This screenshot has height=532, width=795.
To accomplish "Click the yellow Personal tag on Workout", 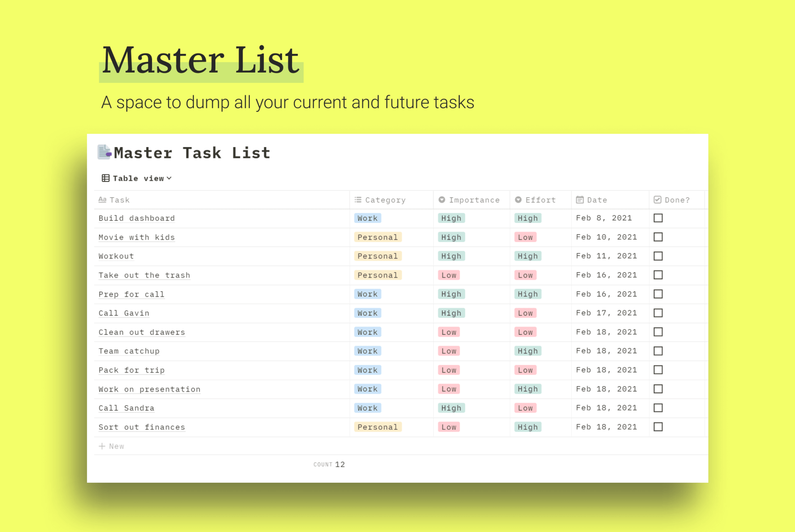I will (x=378, y=256).
